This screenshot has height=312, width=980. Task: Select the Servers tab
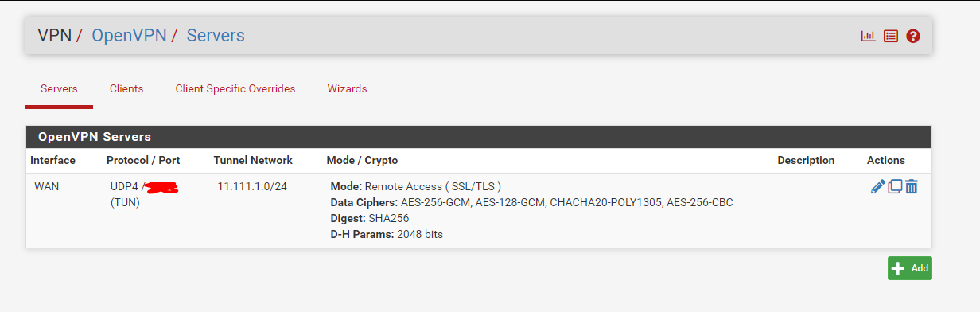(x=59, y=88)
